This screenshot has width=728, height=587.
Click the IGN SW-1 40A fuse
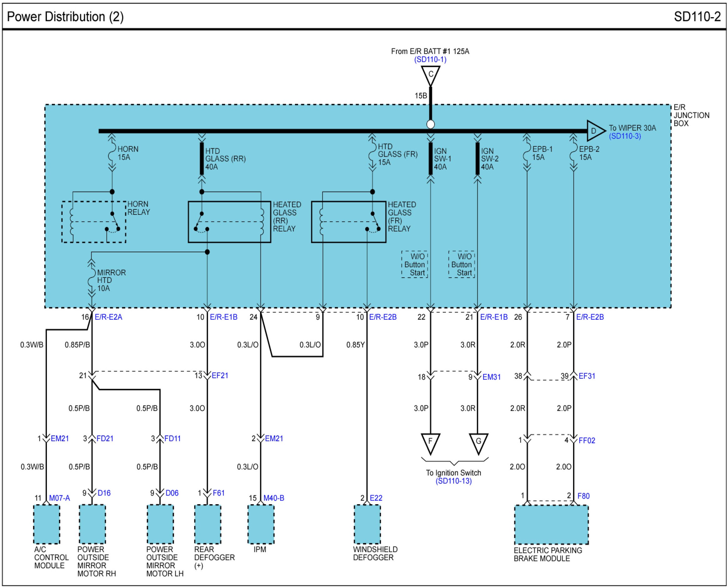[430, 159]
